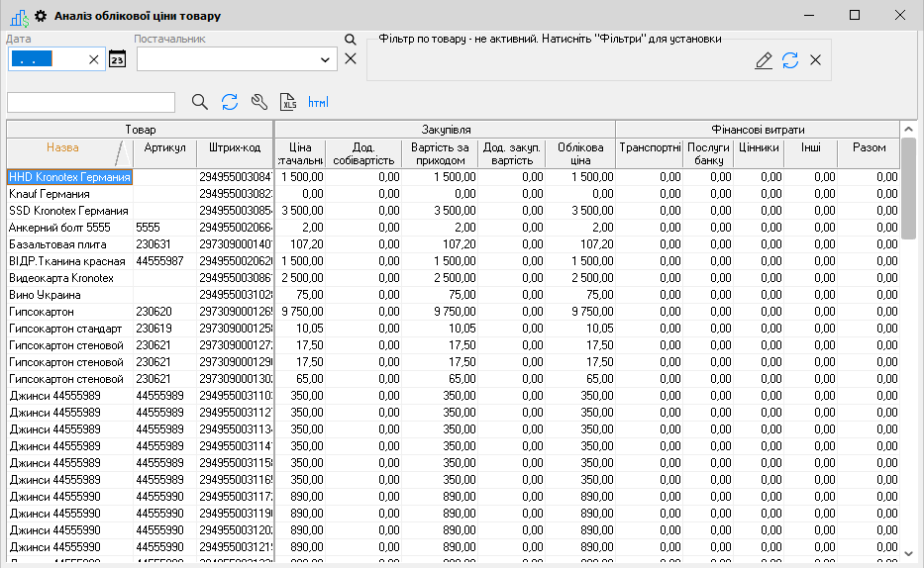The width and height of the screenshot is (924, 568).
Task: Refresh table data in toolbar
Action: pos(229,102)
